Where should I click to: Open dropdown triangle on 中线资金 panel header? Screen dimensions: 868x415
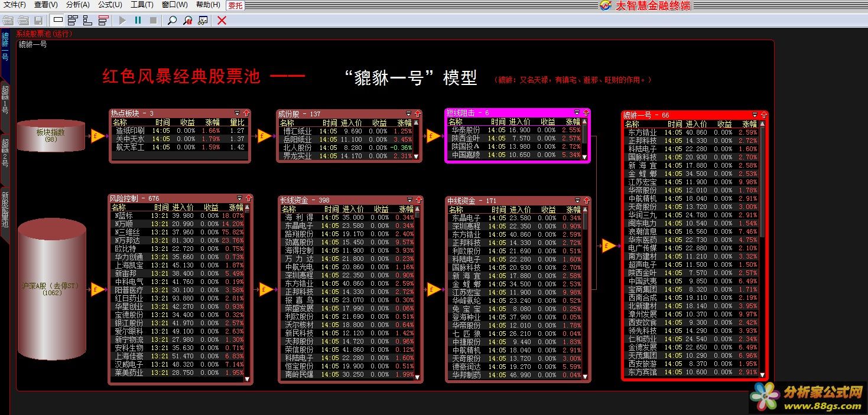tap(577, 201)
